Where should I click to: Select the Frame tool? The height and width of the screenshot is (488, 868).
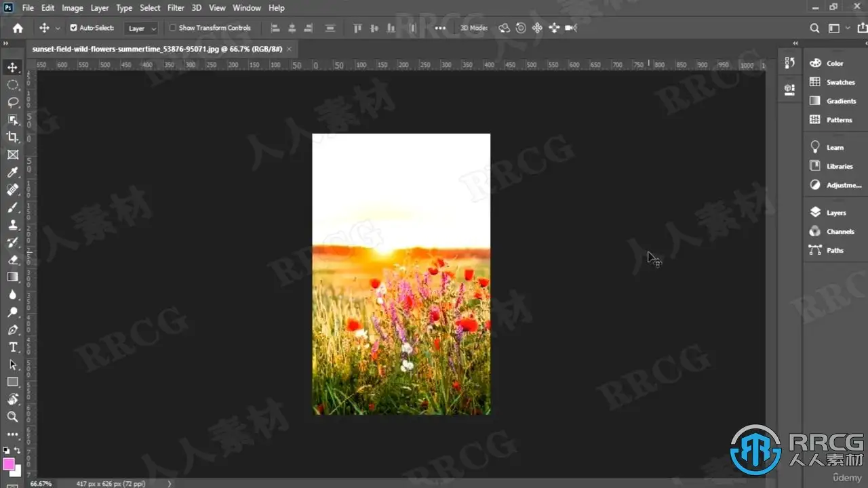[x=12, y=155]
